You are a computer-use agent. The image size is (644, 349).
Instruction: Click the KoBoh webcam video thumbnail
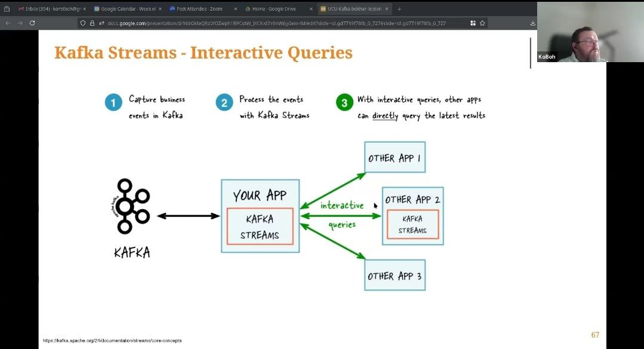590,32
